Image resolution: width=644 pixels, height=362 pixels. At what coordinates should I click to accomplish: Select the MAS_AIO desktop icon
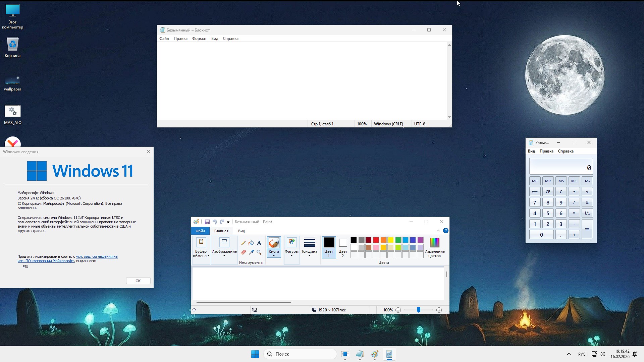pyautogui.click(x=13, y=115)
